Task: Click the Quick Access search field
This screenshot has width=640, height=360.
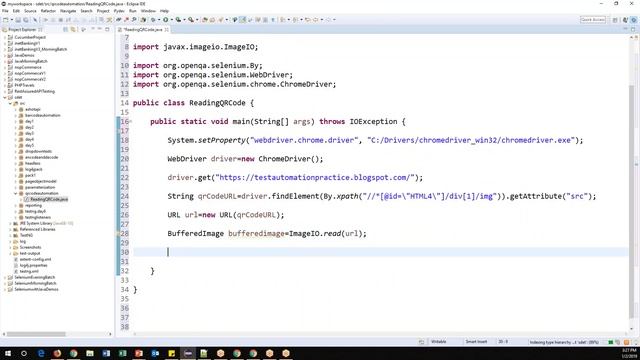Action: pos(593,20)
